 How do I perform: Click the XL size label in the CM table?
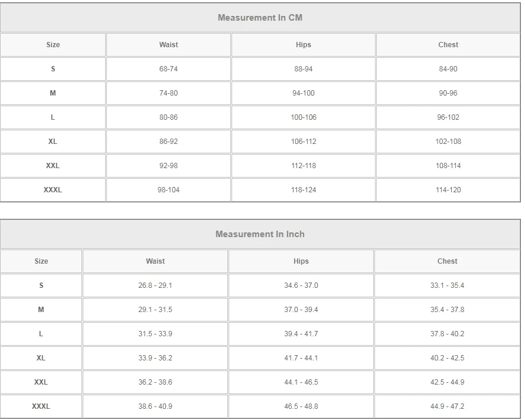[53, 142]
